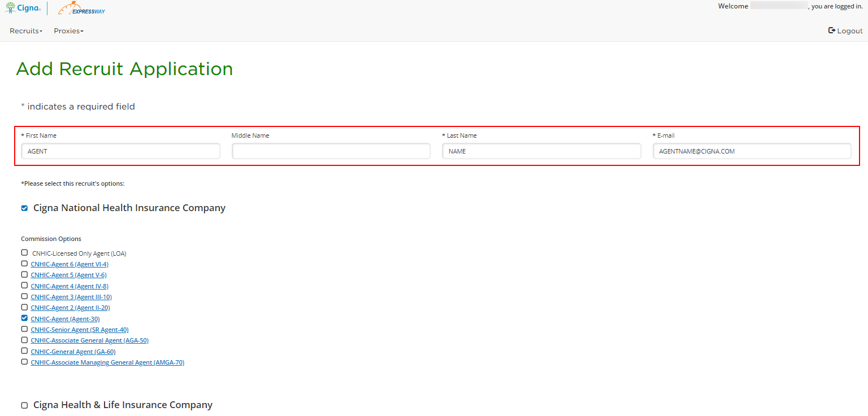Check the CNHIC-Agent 4 checkbox
Viewport: 868px width, 416px height.
(x=24, y=286)
